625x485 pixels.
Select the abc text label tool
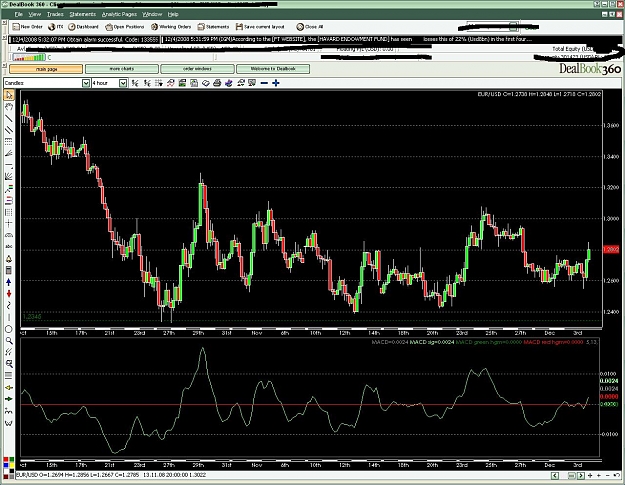coord(8,247)
